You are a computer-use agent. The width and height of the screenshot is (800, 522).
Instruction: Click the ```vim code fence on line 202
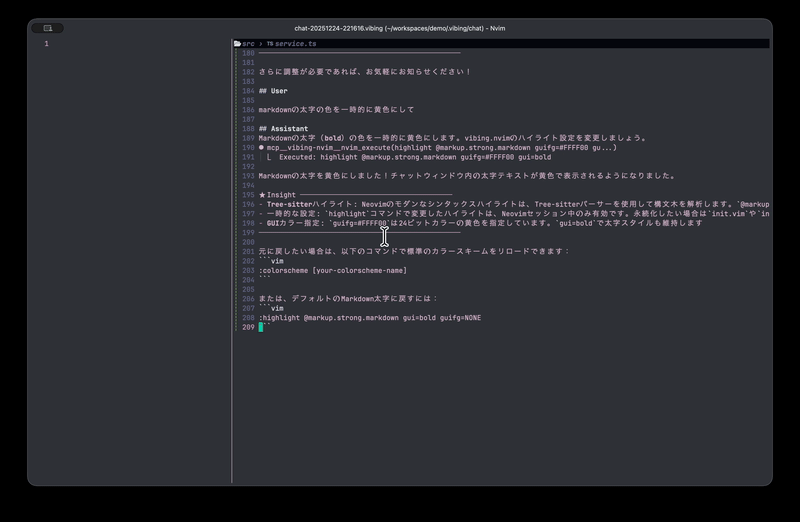pyautogui.click(x=271, y=261)
